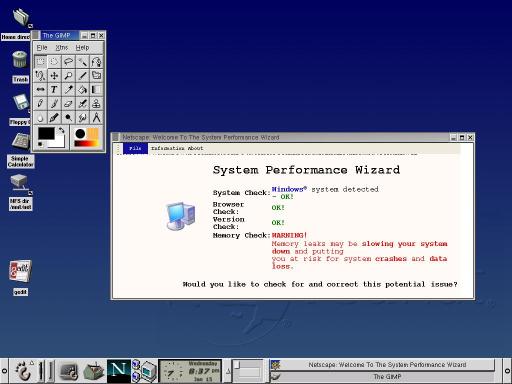Choose the Color Picker eyedropper tool

pyautogui.click(x=68, y=90)
